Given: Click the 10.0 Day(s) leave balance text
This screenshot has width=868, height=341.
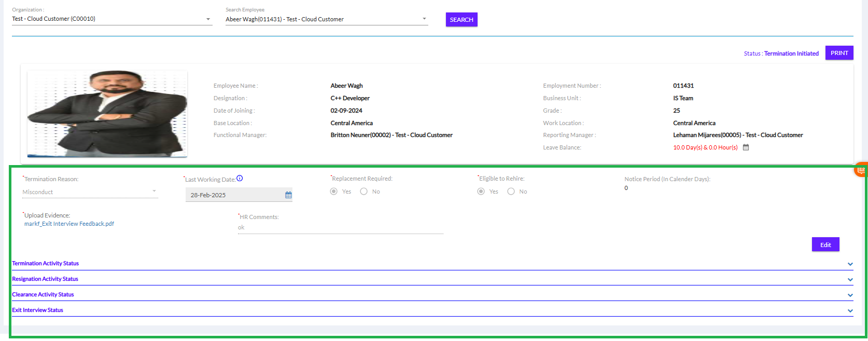Looking at the screenshot, I should point(705,147).
